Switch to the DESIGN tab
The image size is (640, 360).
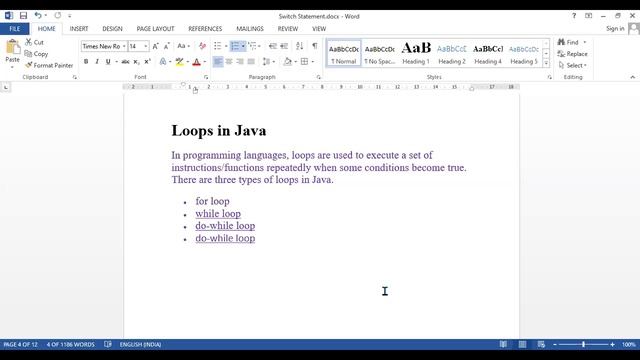[x=112, y=29]
